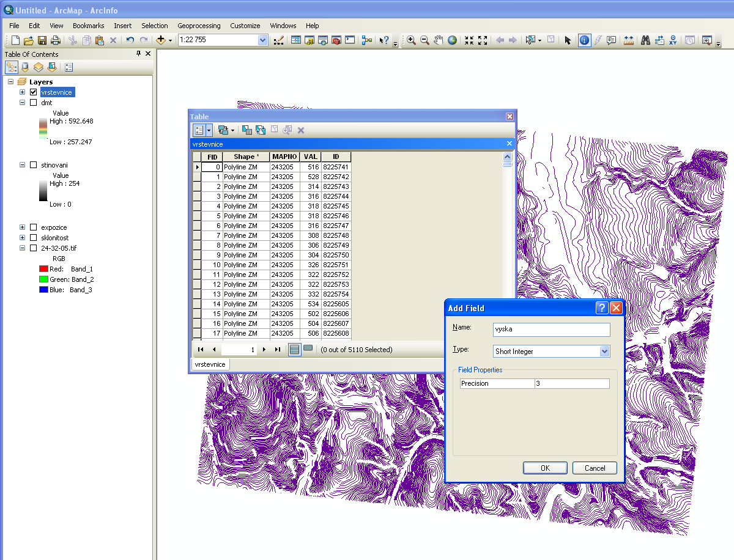Viewport: 734px width, 560px height.
Task: Click Switch Selection in Table window
Action: [x=261, y=130]
